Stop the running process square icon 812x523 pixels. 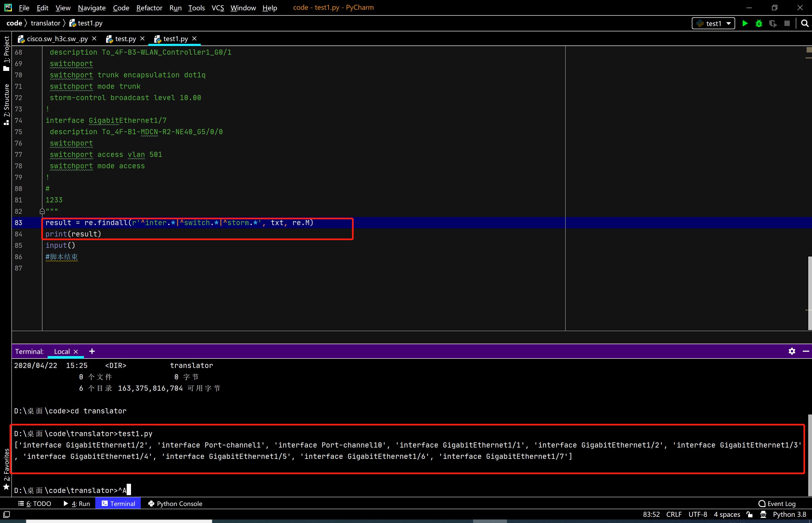[x=787, y=24]
